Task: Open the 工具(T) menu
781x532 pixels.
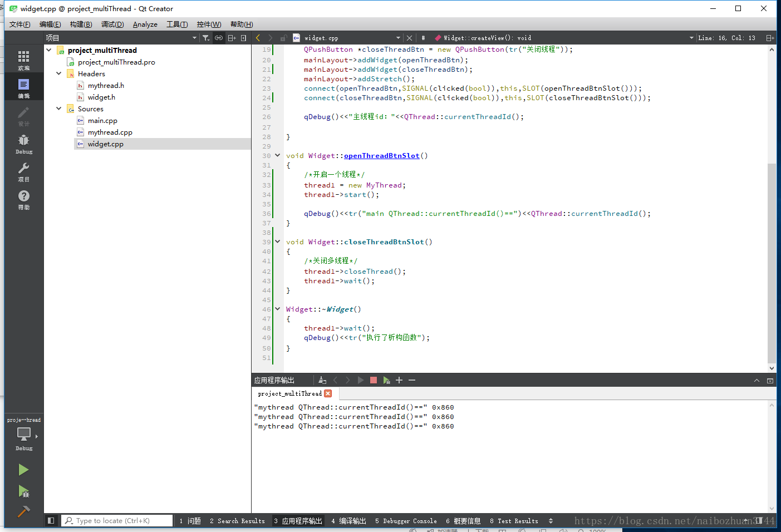Action: (177, 24)
